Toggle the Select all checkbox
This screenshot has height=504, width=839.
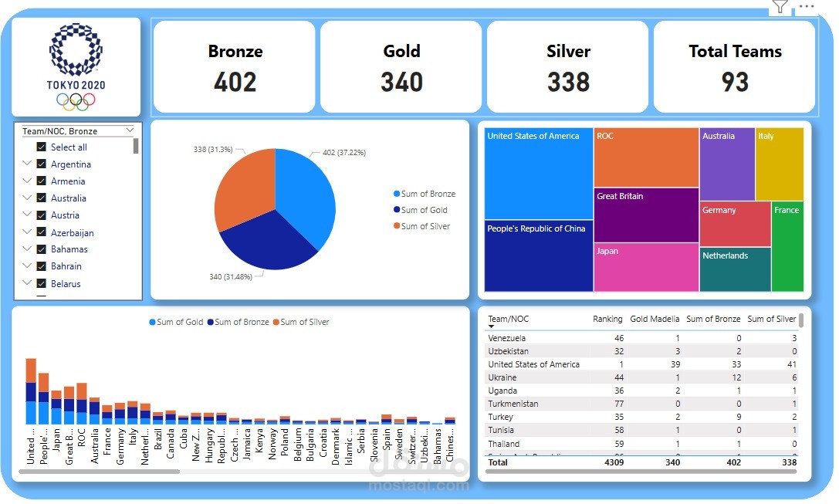pos(39,147)
